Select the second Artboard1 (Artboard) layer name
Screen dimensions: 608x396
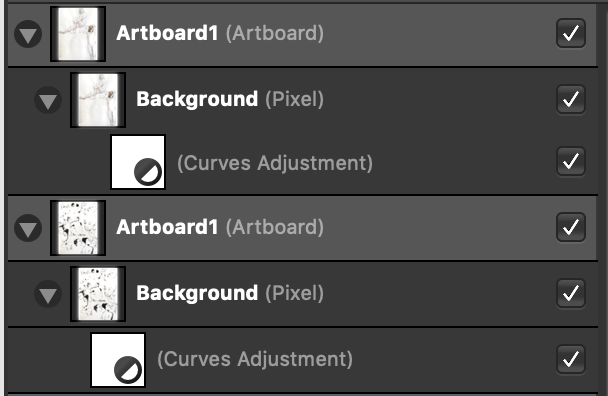[220, 227]
